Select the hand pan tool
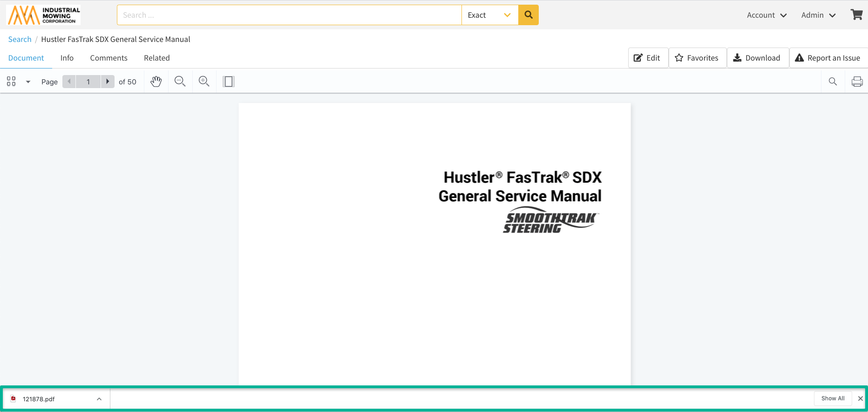Image resolution: width=868 pixels, height=412 pixels. click(x=156, y=82)
